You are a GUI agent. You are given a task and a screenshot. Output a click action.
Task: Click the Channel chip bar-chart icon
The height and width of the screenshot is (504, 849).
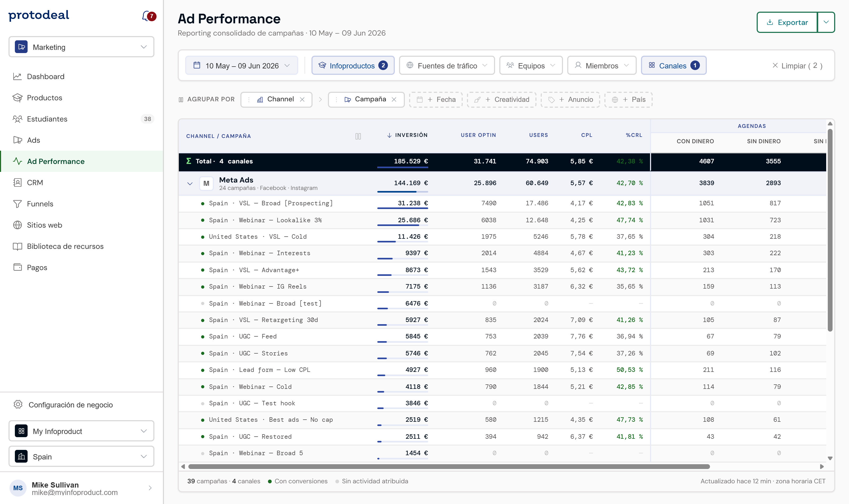click(x=260, y=99)
